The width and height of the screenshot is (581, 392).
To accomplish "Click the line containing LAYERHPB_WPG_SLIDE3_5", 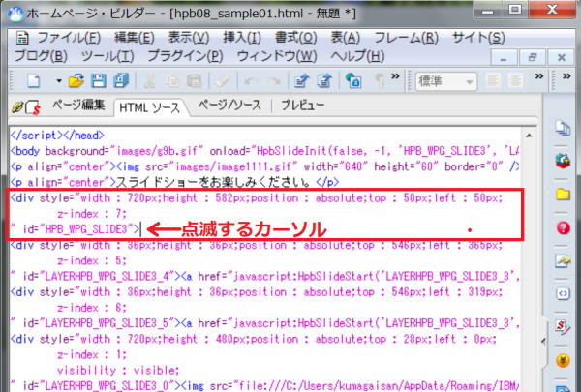I will tap(264, 323).
